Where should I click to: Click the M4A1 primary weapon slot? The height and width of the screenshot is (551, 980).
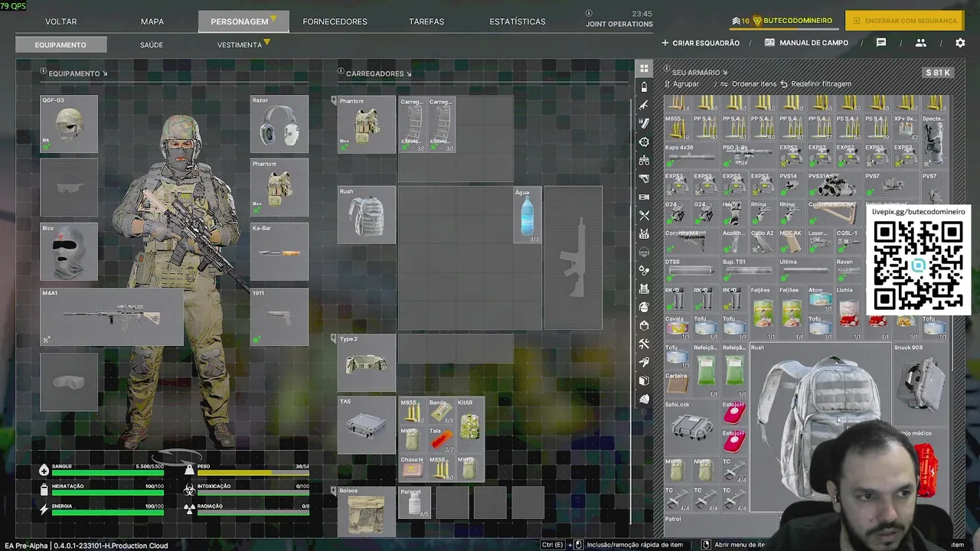point(112,317)
